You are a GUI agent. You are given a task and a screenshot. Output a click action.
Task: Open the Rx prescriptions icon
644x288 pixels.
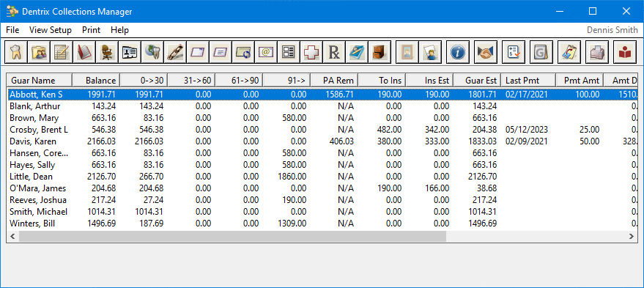coord(334,52)
